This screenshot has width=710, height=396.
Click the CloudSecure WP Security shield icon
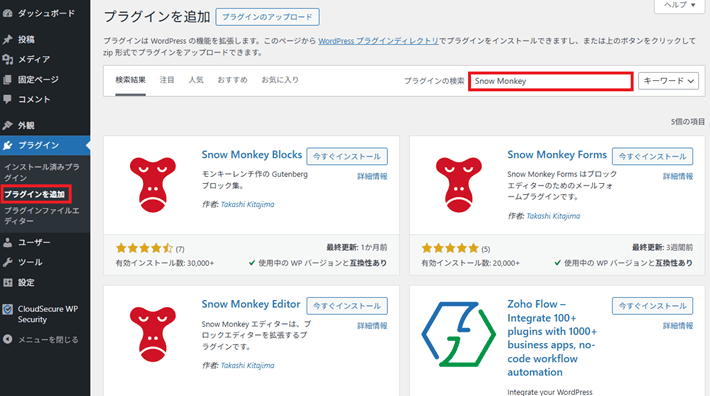pyautogui.click(x=8, y=310)
